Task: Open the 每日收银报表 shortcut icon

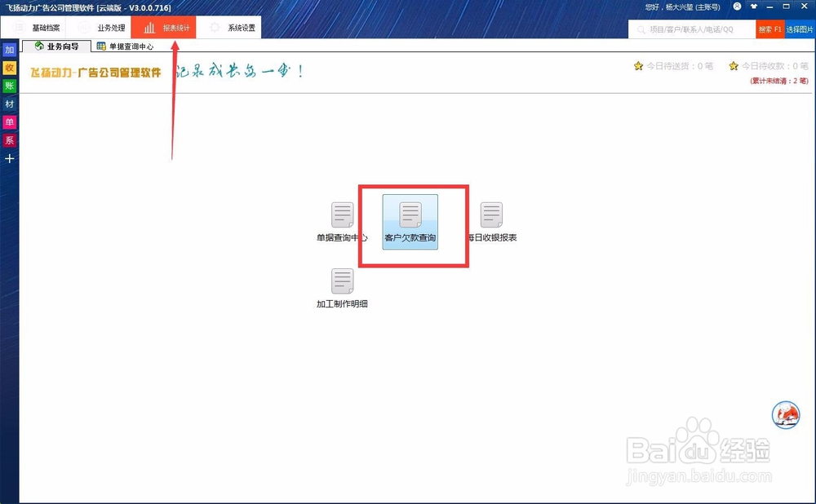Action: (x=491, y=214)
